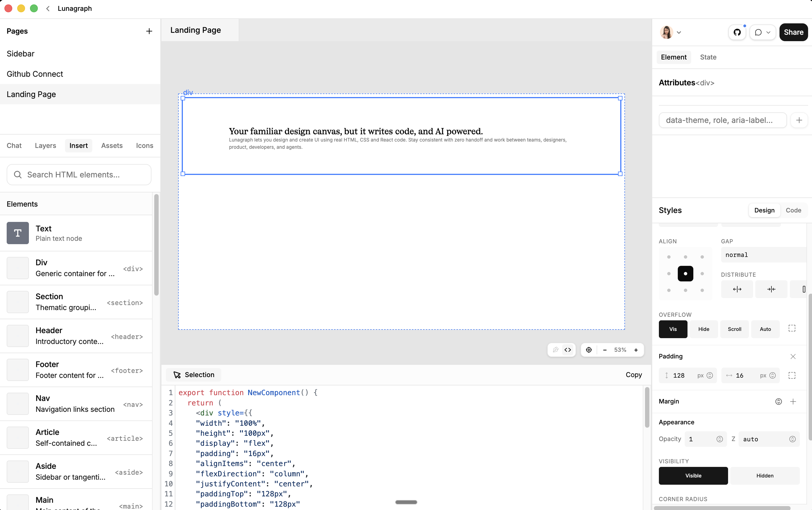Image resolution: width=812 pixels, height=510 pixels.
Task: Zoom in the canvas
Action: tap(636, 350)
